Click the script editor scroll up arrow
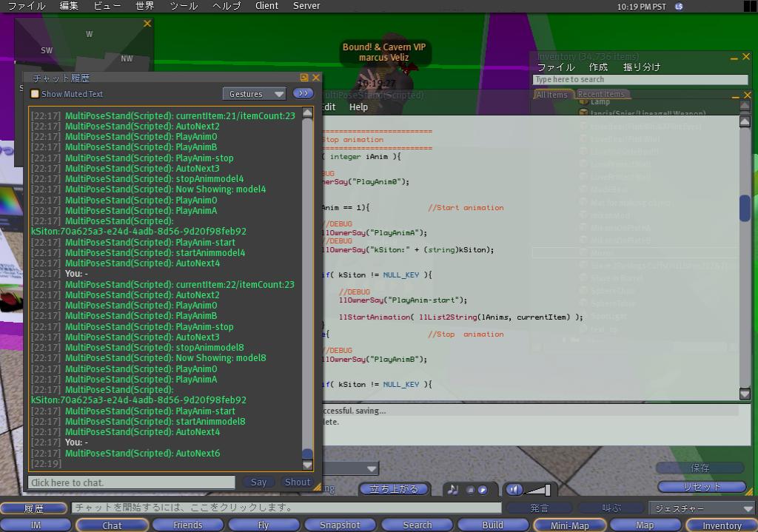Viewport: 758px width, 532px height. pos(745,121)
